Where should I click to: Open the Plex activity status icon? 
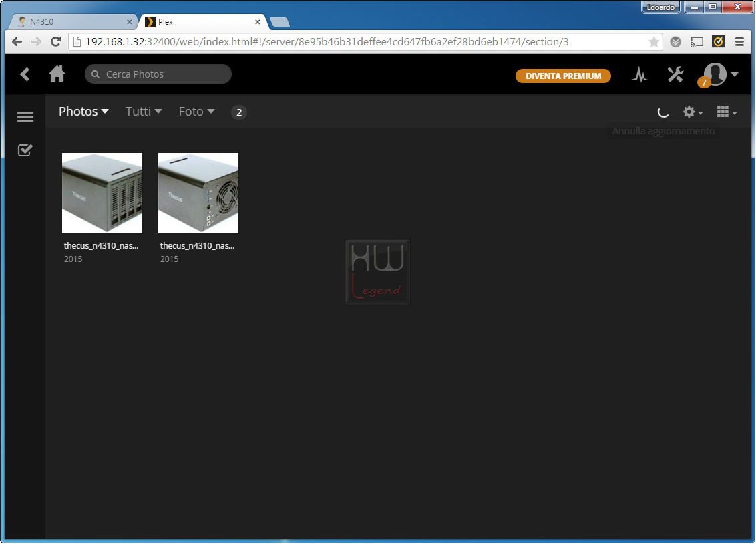click(x=640, y=74)
